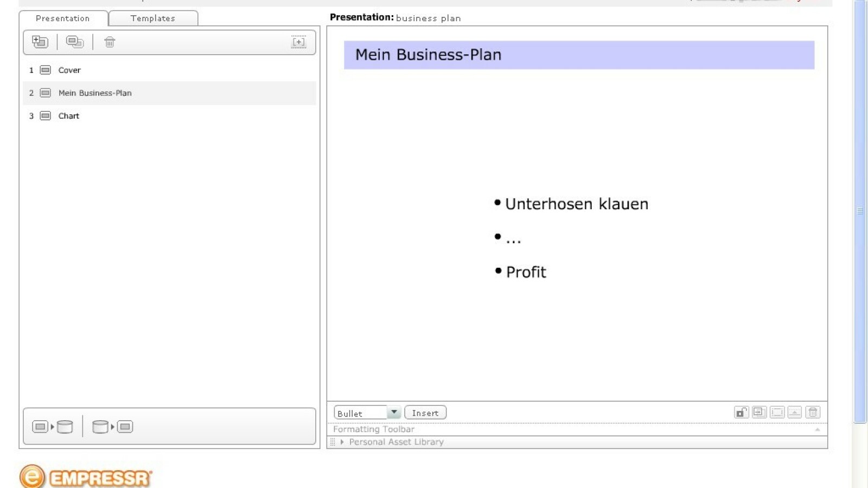This screenshot has height=488, width=868.
Task: Select the Chart slide in list
Action: pos(69,116)
